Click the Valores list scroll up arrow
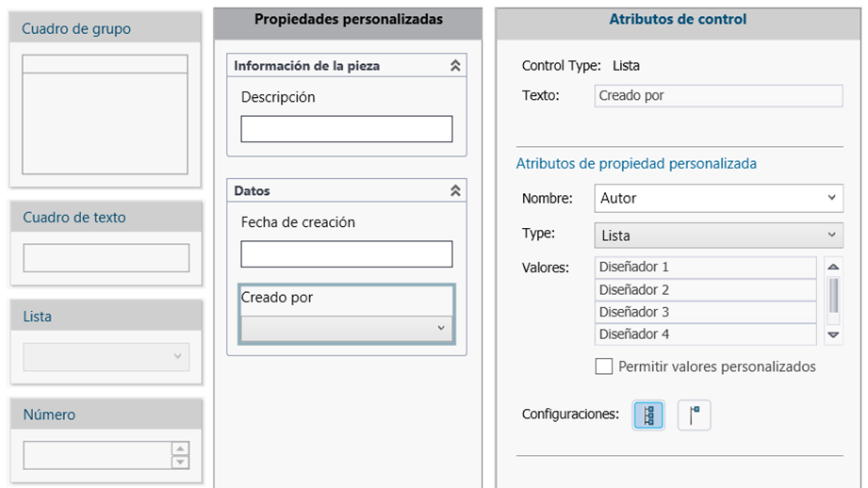The image size is (868, 488). coord(833,267)
